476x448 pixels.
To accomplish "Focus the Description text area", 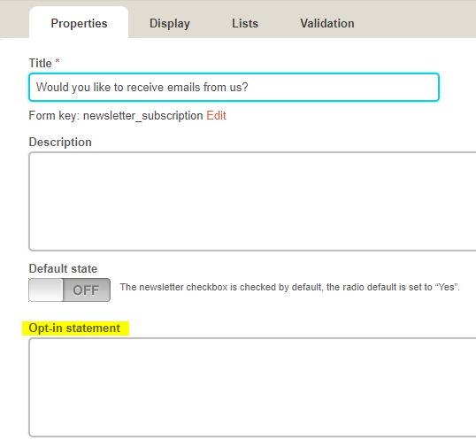I will tap(252, 201).
